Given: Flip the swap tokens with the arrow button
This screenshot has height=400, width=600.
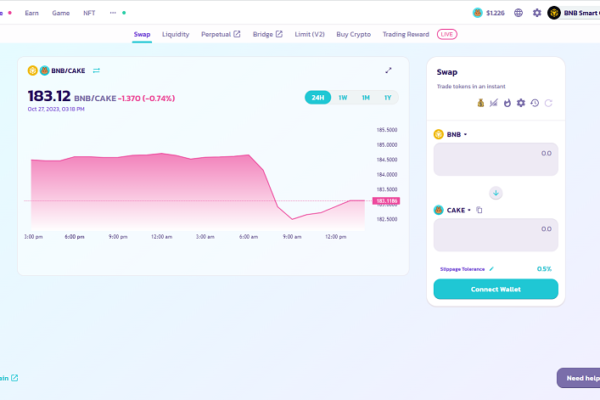Looking at the screenshot, I should [x=496, y=193].
